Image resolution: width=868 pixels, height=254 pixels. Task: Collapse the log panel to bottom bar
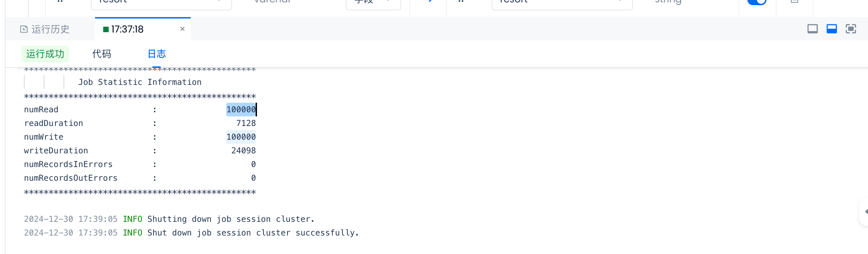click(812, 29)
